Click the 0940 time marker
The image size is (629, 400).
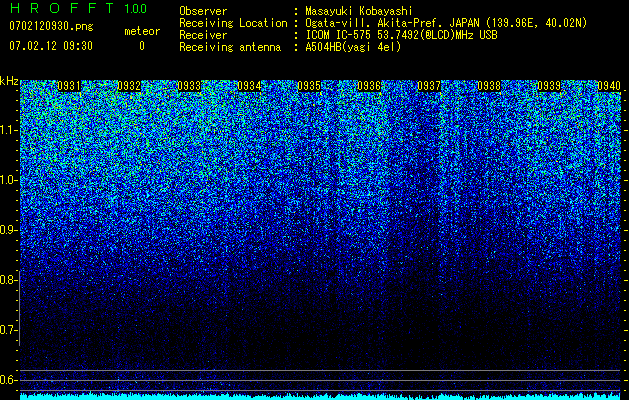609,86
